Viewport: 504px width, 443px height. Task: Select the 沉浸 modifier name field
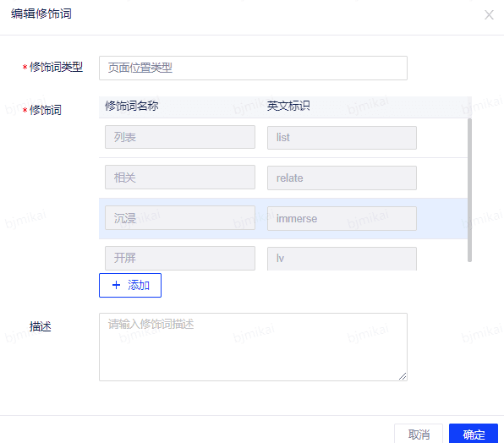click(180, 218)
